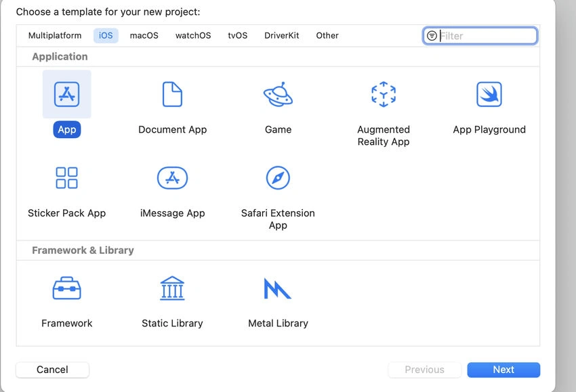Screen dimensions: 576x392
Task: Click the App Playground label
Action: [489, 129]
